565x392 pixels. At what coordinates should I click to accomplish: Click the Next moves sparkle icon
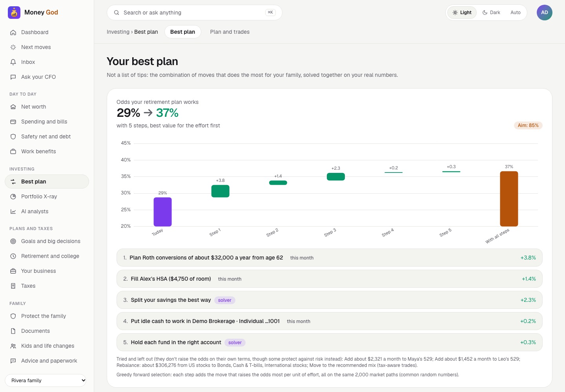[x=13, y=47]
